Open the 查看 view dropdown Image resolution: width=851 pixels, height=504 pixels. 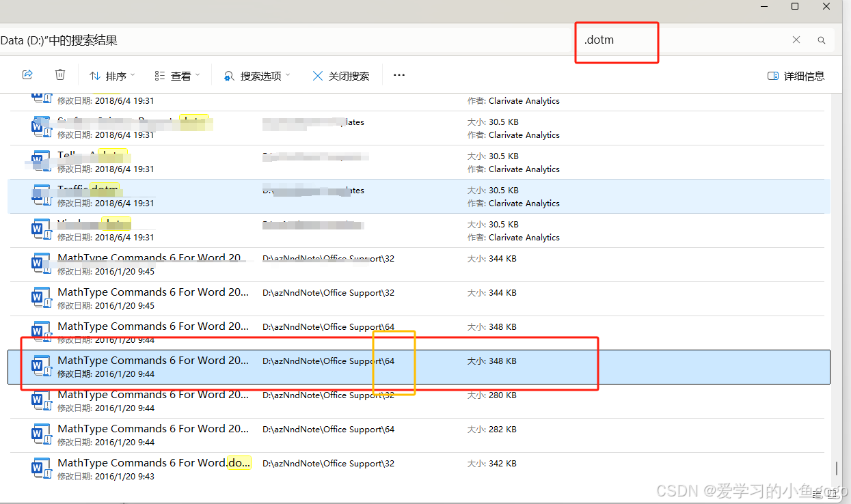coord(177,76)
